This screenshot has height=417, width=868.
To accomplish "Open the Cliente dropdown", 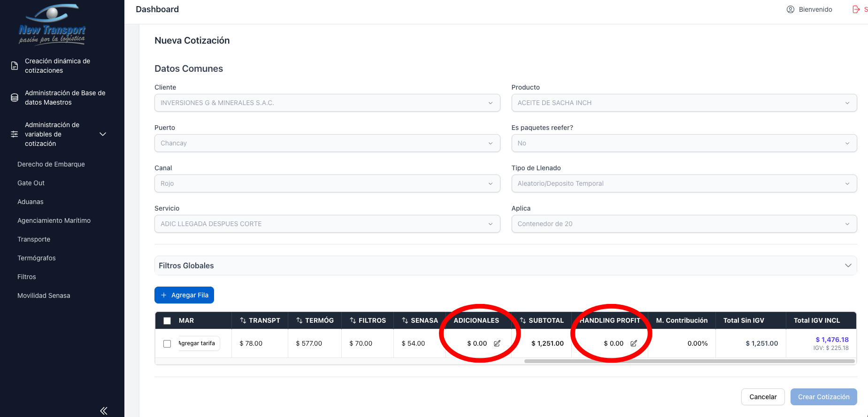I will point(327,103).
